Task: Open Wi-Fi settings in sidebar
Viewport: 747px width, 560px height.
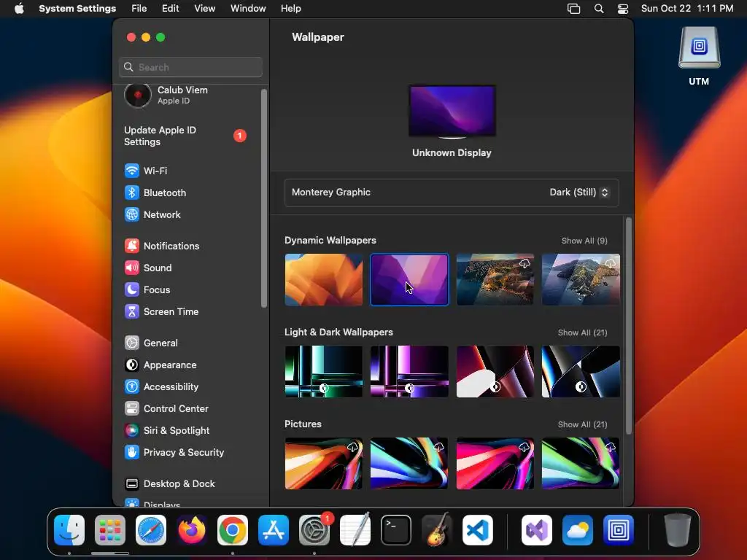Action: coord(146,171)
